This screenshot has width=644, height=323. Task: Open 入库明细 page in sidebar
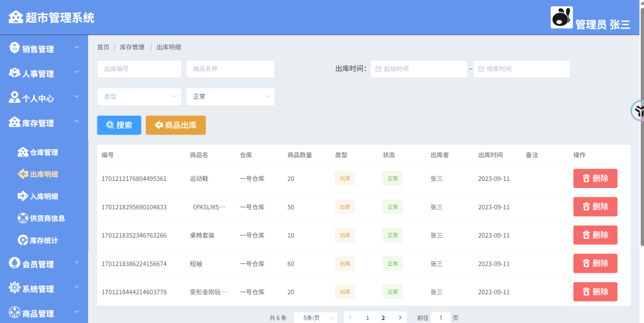coord(43,196)
